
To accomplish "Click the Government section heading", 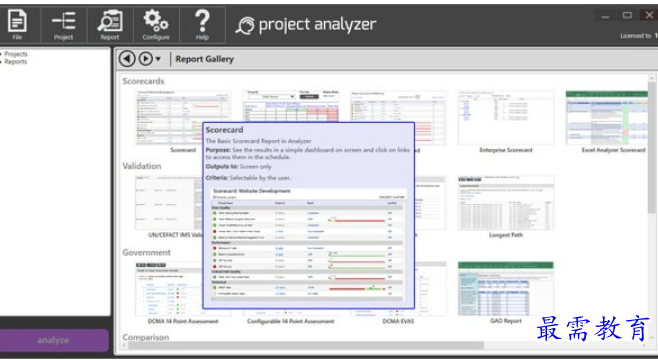I will [146, 252].
